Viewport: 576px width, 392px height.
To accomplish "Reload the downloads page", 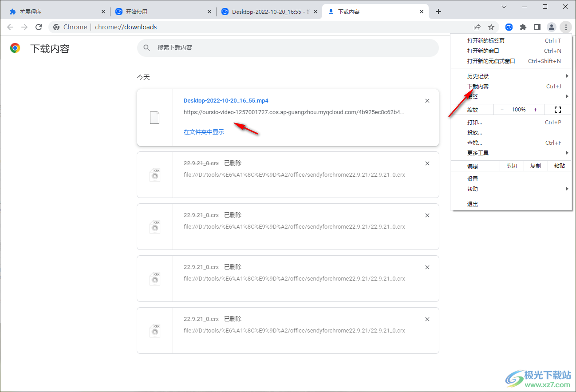I will [39, 27].
